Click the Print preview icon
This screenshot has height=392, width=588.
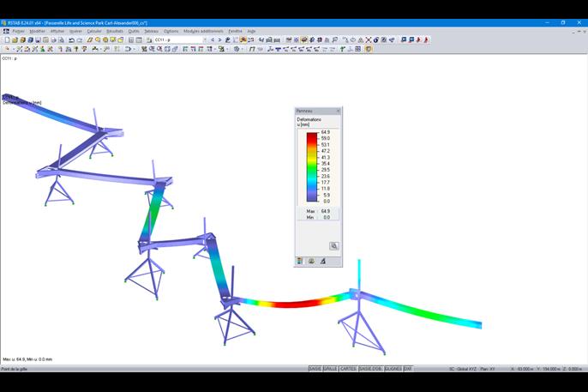point(61,39)
